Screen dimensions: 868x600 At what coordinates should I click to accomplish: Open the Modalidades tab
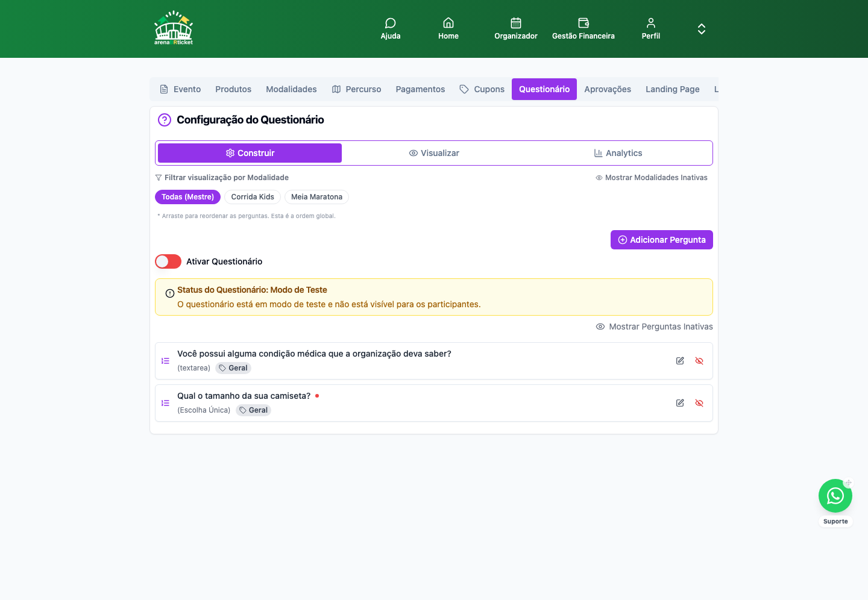[x=291, y=89]
